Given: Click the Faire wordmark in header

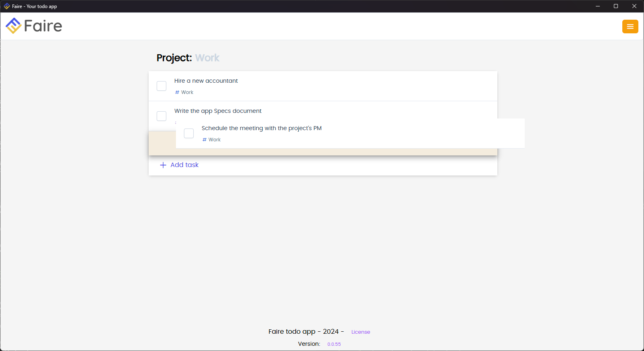Looking at the screenshot, I should coord(43,26).
